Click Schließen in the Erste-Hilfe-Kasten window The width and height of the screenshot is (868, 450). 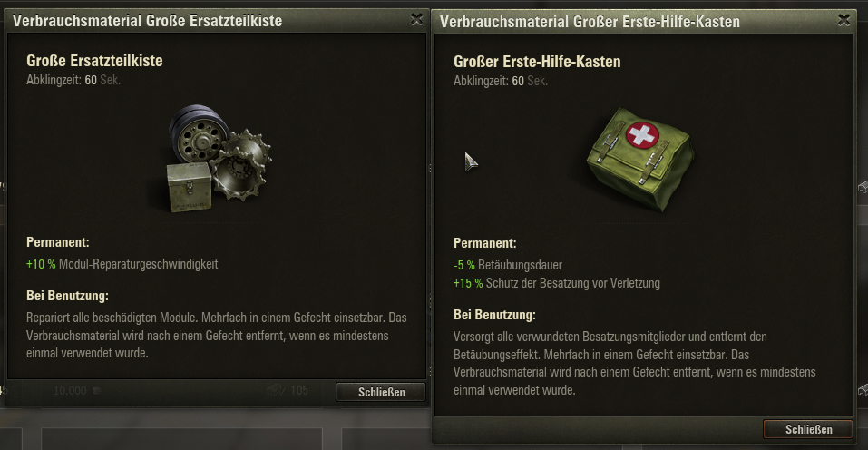click(808, 429)
